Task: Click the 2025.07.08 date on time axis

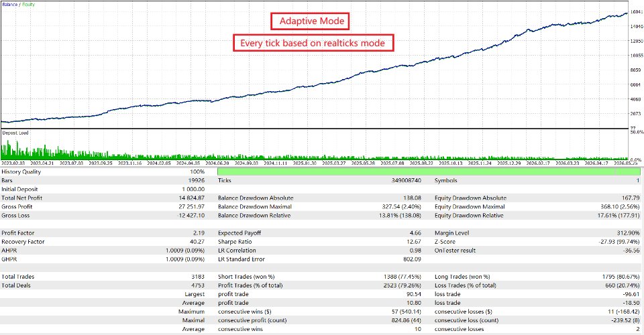Action: point(392,163)
